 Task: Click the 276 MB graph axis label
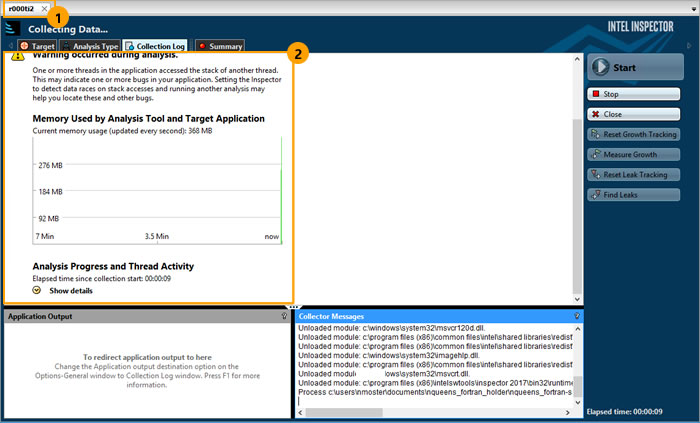(x=50, y=166)
